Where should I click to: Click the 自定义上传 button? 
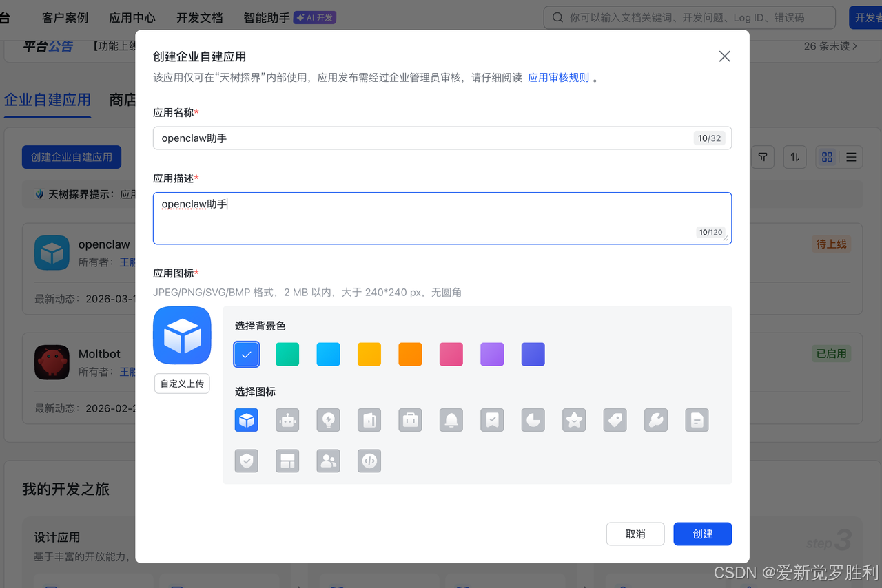point(182,384)
